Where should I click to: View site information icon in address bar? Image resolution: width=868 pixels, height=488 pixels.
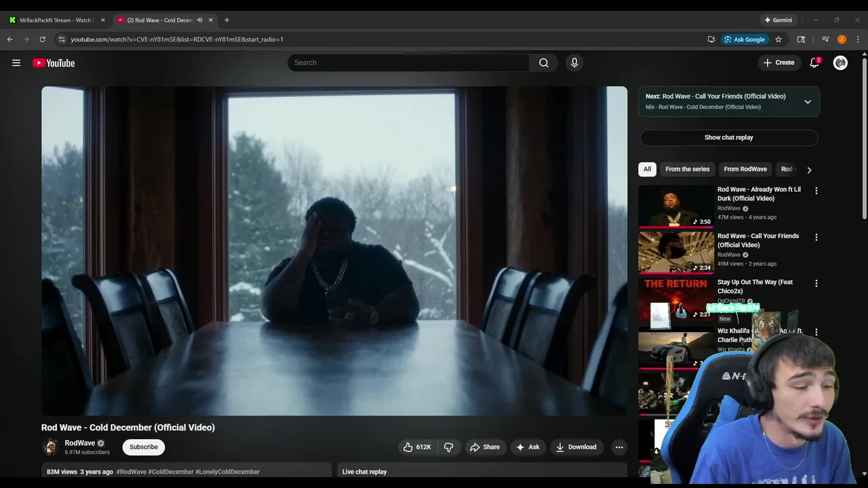(62, 39)
